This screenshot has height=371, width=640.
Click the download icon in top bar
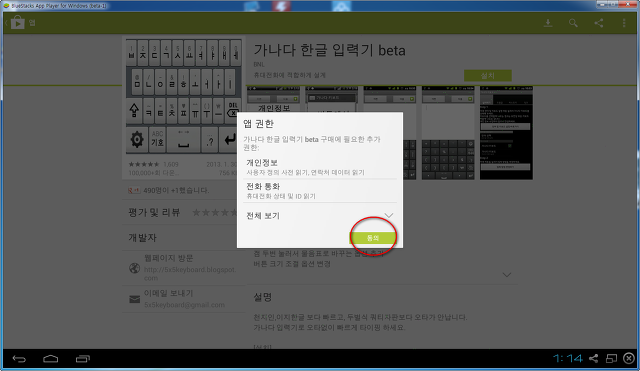click(548, 23)
